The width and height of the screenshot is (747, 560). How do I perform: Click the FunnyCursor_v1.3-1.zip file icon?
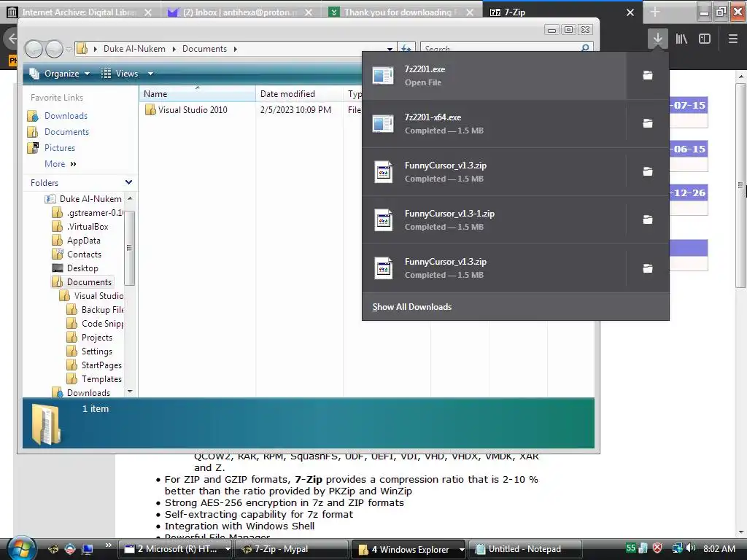[383, 219]
